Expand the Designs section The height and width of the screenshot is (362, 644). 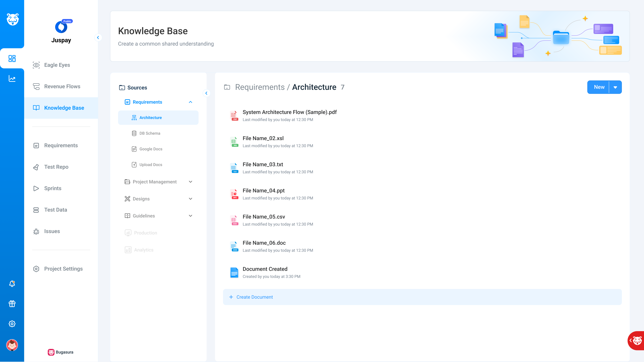[x=191, y=199]
